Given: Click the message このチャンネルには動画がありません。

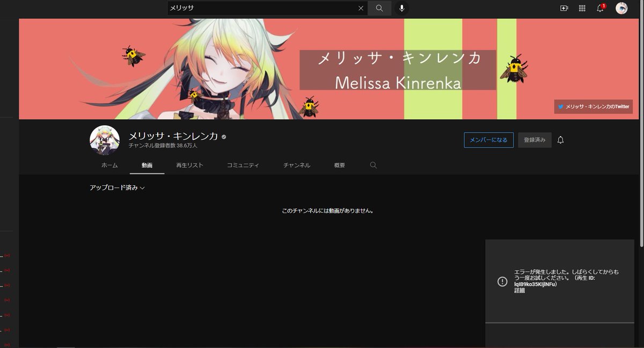Looking at the screenshot, I should click(x=327, y=211).
